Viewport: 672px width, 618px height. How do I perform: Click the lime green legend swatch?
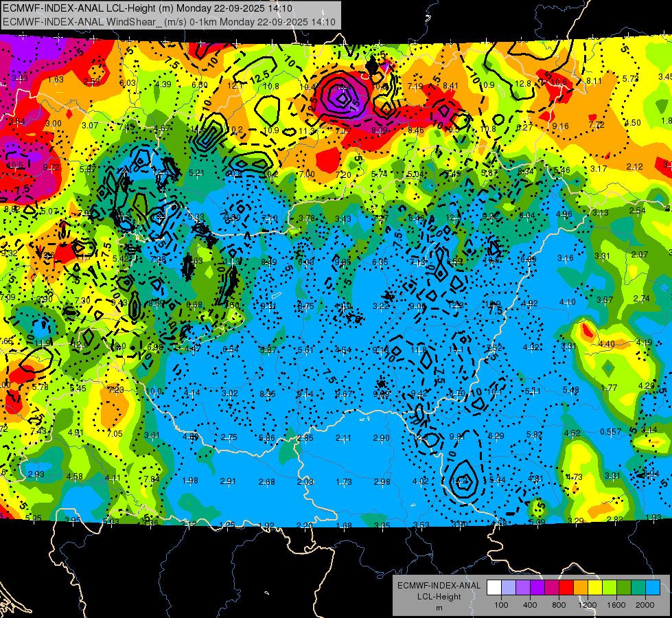[x=610, y=588]
